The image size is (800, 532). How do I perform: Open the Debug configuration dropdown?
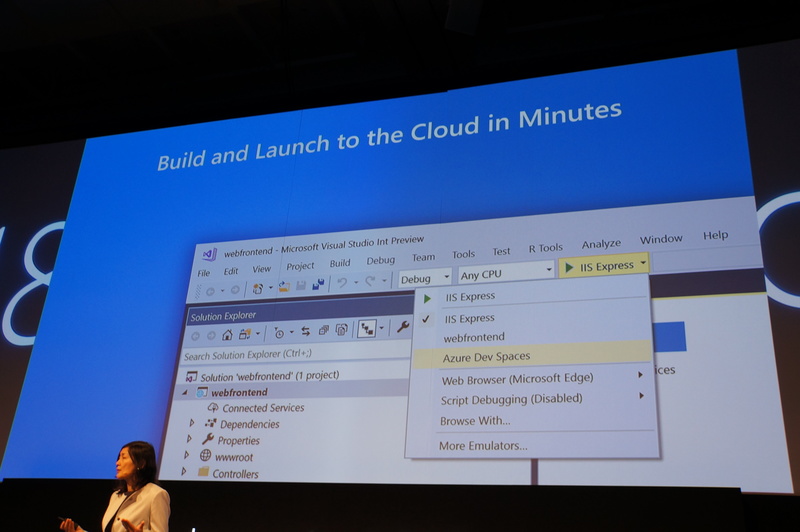click(446, 276)
